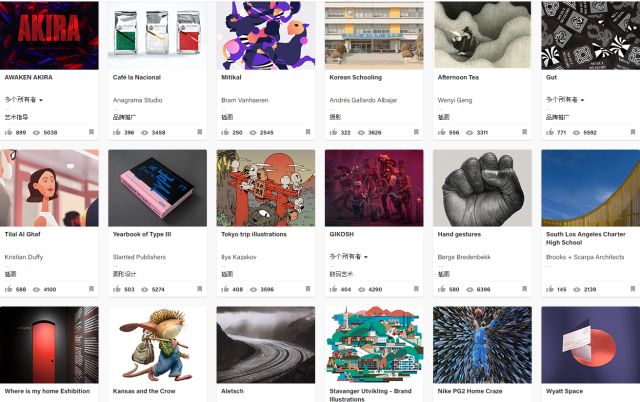This screenshot has height=402, width=640.
Task: Open the Tilal Al Ghaf illustration thumbnail
Action: (49, 188)
